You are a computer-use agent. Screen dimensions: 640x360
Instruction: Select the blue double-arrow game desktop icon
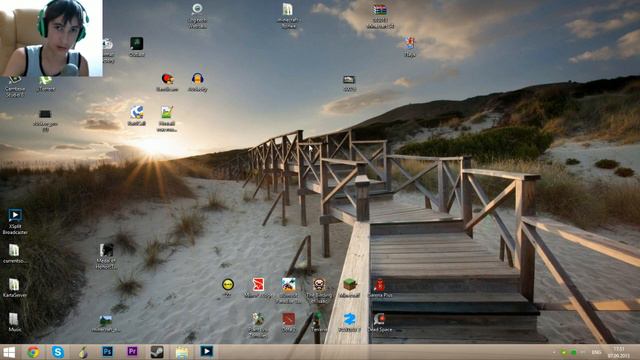(x=349, y=322)
